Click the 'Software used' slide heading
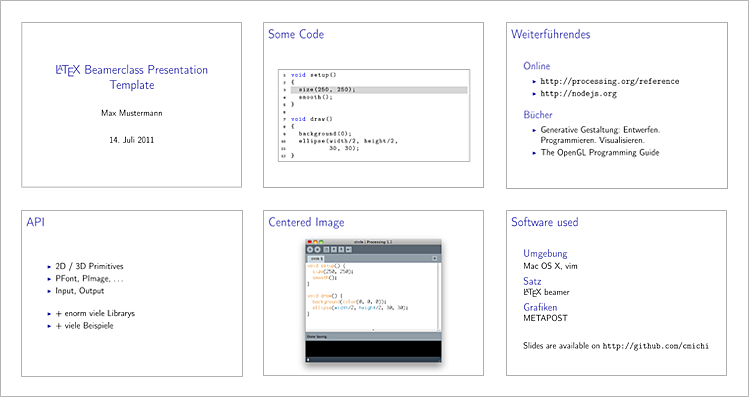 pyautogui.click(x=545, y=222)
